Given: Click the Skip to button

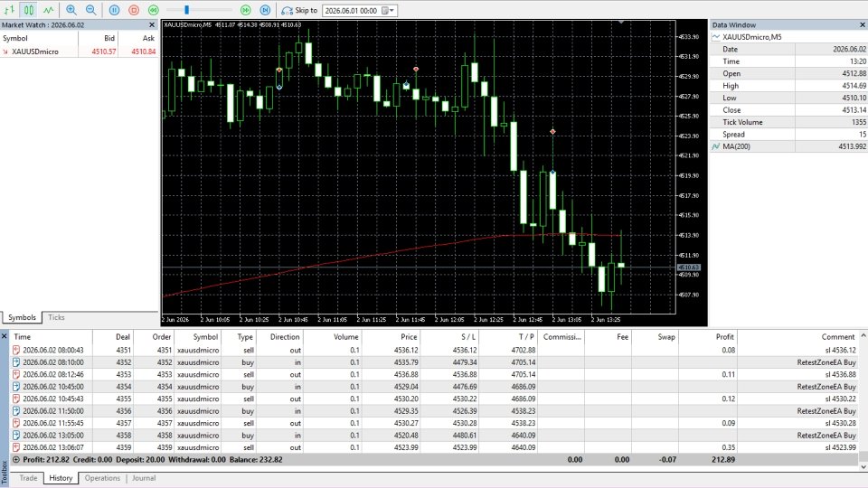Looking at the screenshot, I should click(299, 10).
